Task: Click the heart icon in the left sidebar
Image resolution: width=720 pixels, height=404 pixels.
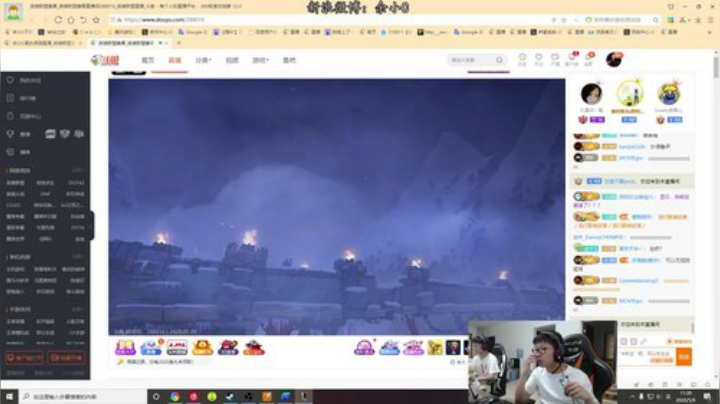Action: [11, 80]
